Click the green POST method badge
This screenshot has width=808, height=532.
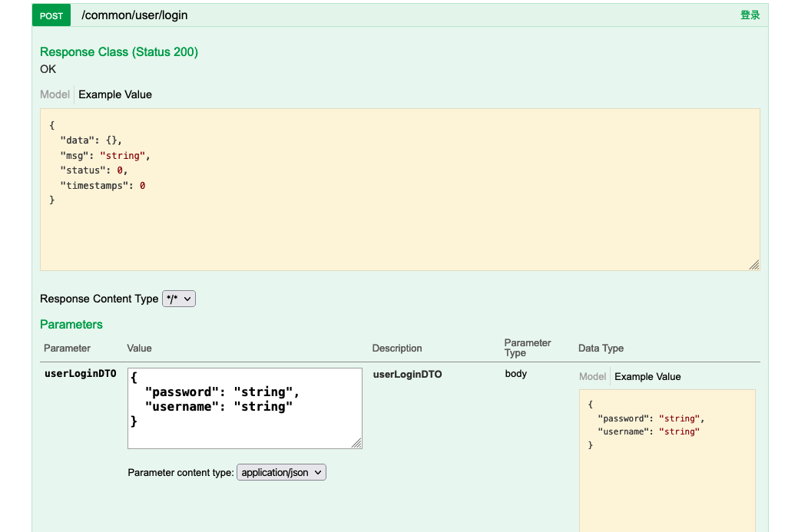coord(51,15)
